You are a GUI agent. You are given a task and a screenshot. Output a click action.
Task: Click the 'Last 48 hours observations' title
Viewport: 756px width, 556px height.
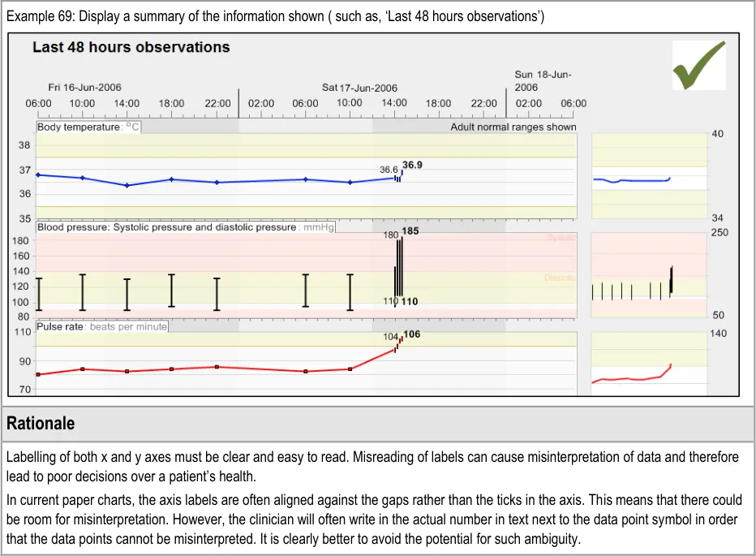pos(131,48)
